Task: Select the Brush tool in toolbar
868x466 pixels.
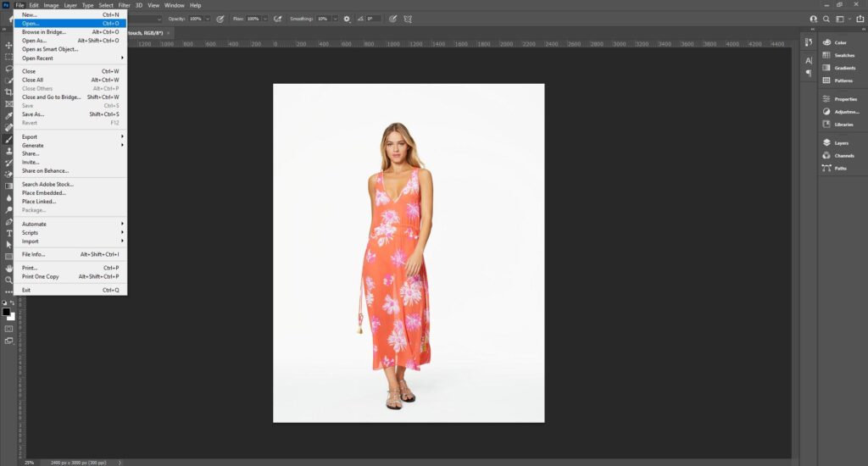Action: [x=8, y=139]
